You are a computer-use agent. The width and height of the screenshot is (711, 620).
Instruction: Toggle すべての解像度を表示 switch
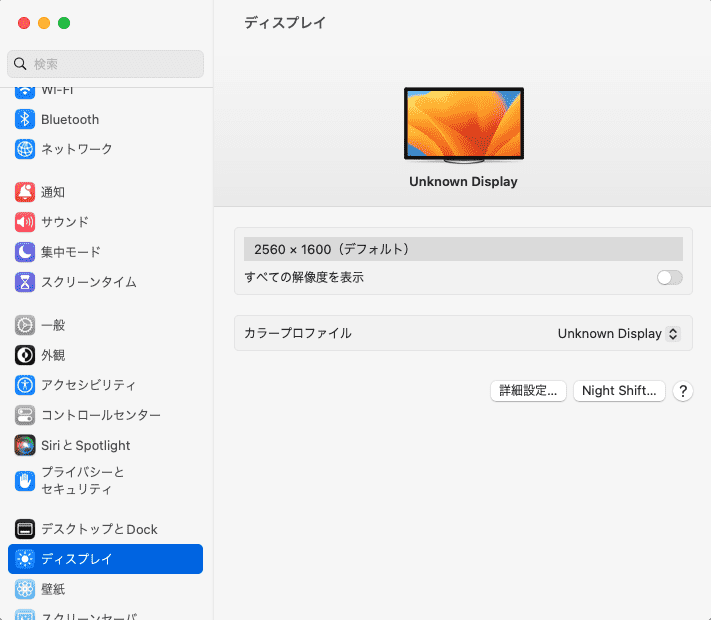coord(670,278)
